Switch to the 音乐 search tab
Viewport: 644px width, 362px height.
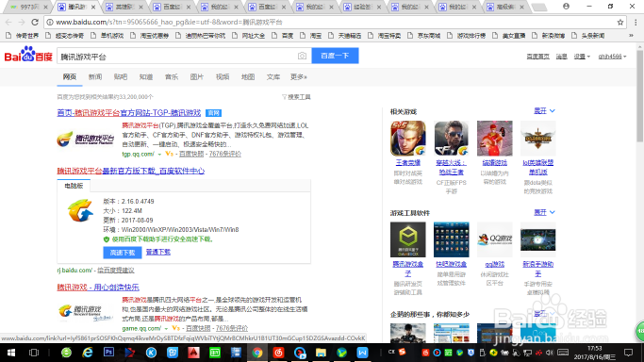[172, 76]
